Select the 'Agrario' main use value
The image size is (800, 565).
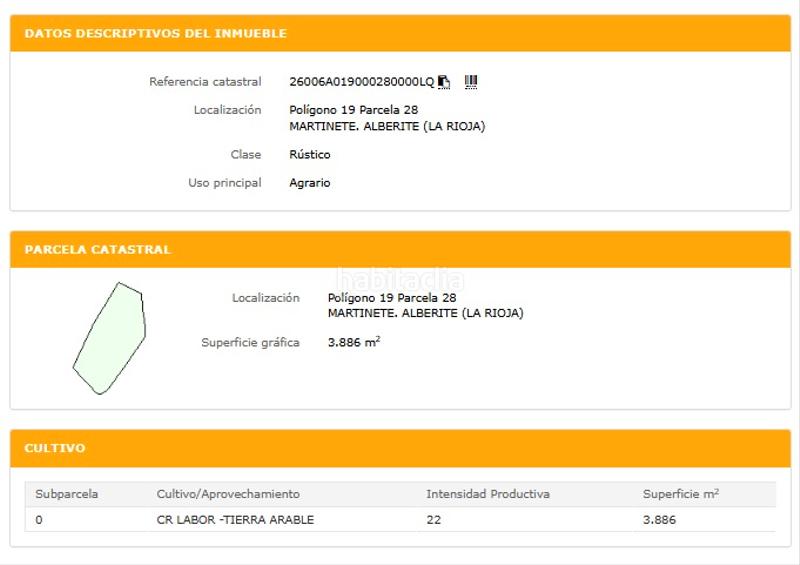click(x=310, y=183)
